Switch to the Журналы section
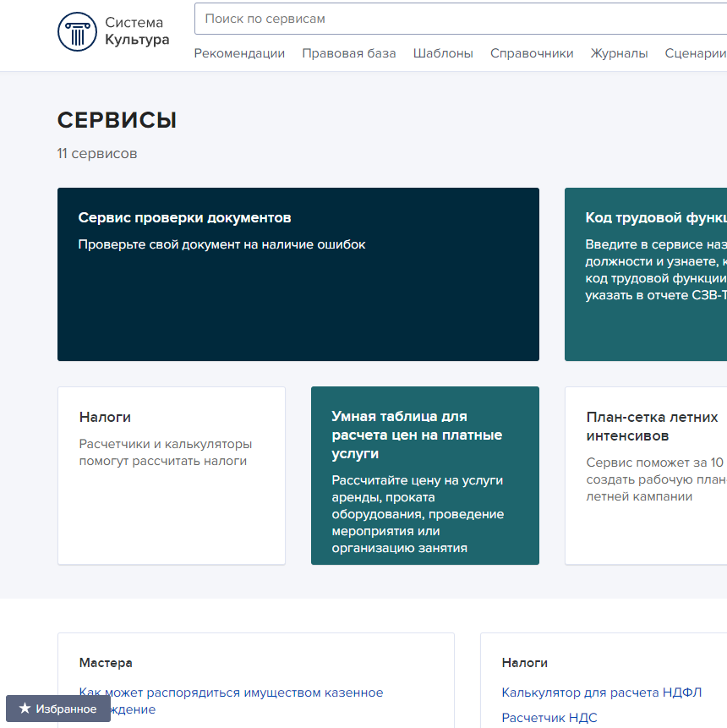Screen dimensions: 727x728 point(619,53)
